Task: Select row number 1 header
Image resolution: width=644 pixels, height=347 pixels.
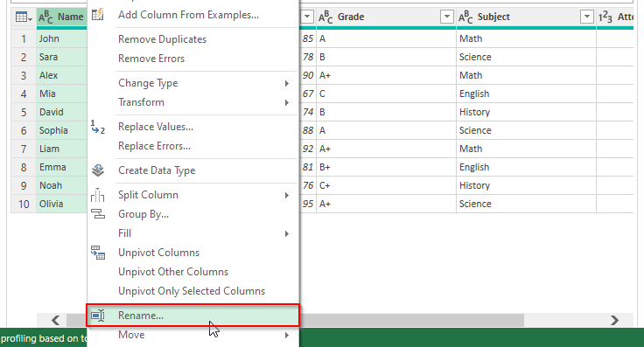Action: tap(24, 38)
